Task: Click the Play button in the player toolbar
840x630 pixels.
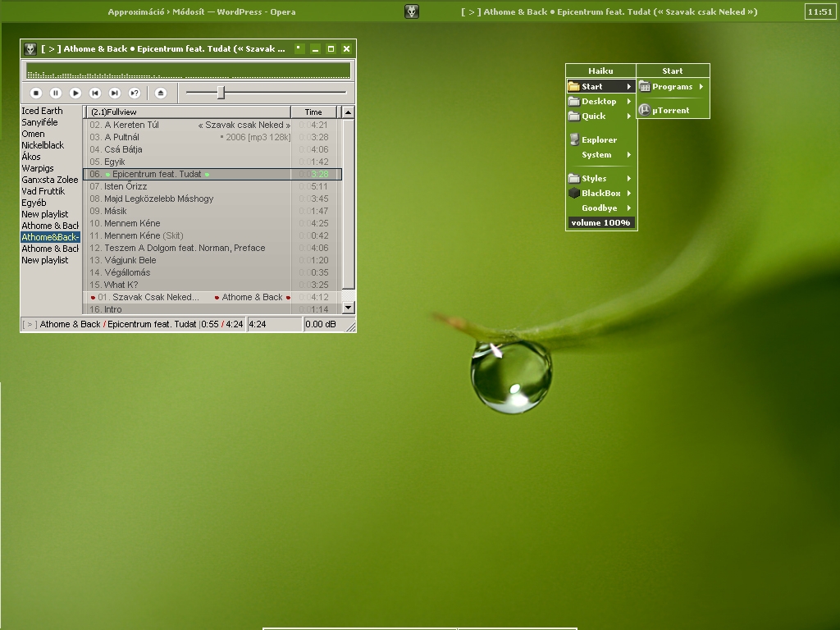Action: tap(75, 94)
